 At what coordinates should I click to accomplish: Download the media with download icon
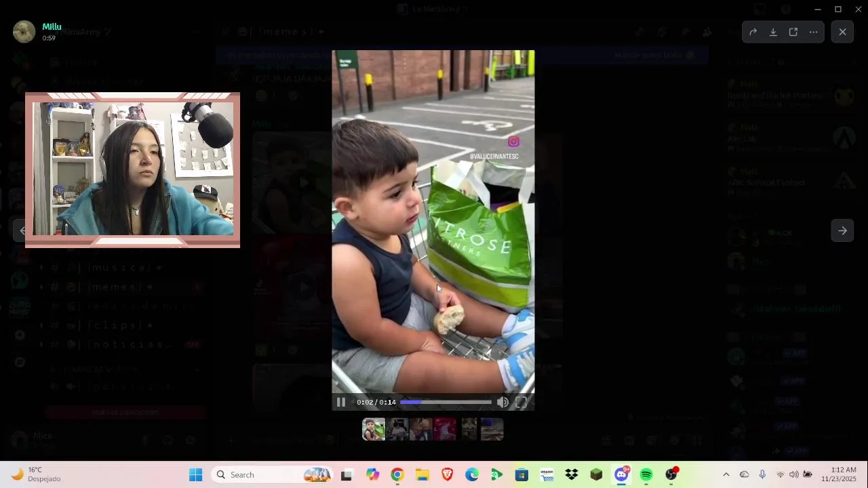[773, 32]
